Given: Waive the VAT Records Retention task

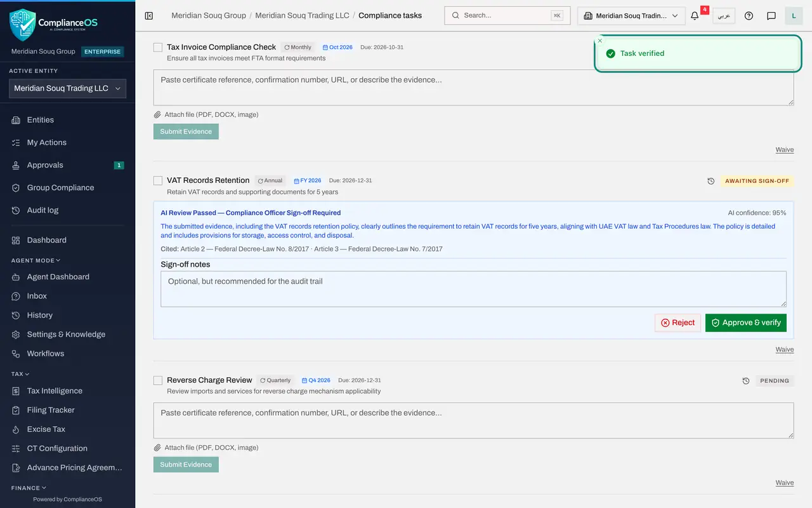Looking at the screenshot, I should click(x=785, y=349).
